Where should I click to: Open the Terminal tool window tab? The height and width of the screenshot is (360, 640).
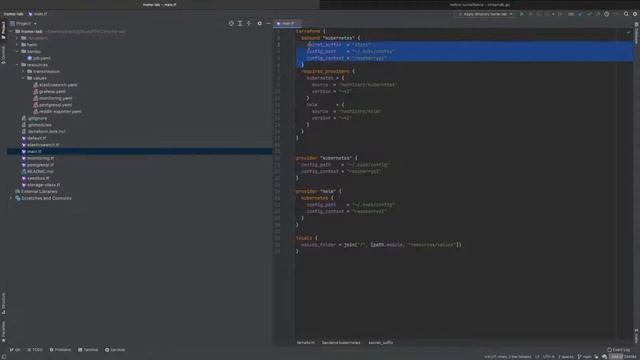click(88, 350)
